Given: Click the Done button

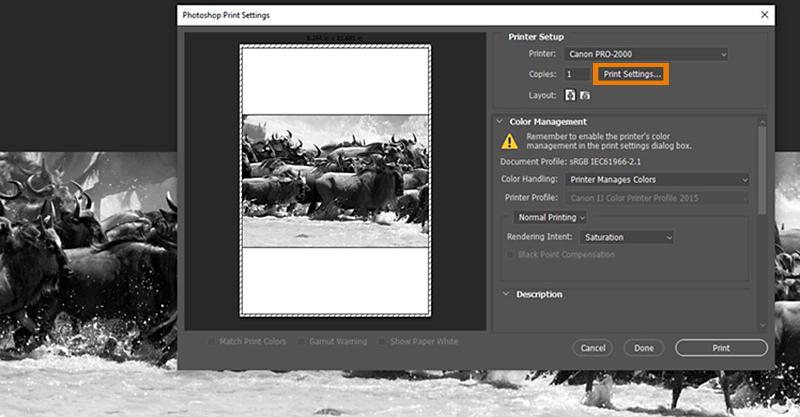Looking at the screenshot, I should click(x=643, y=348).
